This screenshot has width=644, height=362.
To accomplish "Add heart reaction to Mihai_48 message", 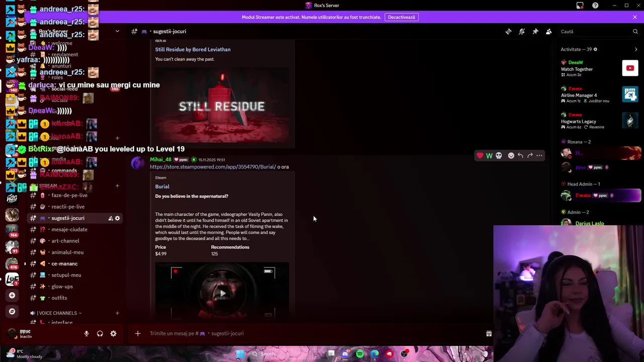I will point(479,155).
